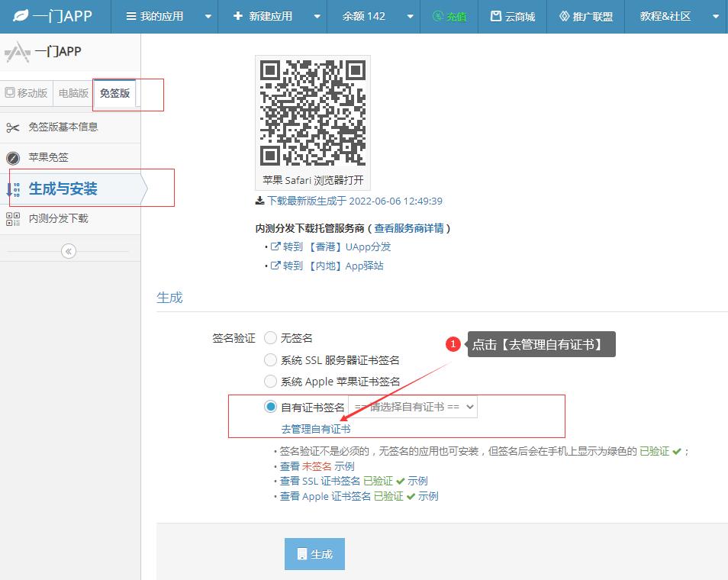Viewport: 728px width, 580px height.
Task: View the 查看 未签名 示例 link
Action: point(317,466)
